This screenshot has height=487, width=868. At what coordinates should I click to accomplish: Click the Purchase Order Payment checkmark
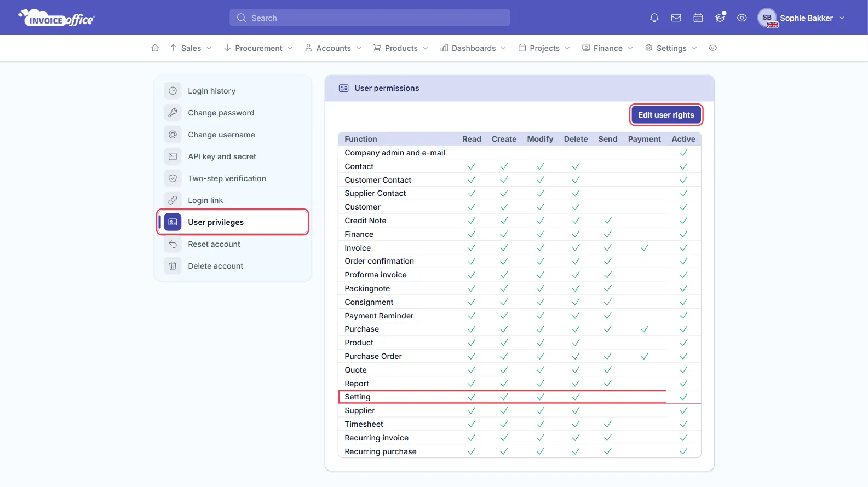pos(645,356)
